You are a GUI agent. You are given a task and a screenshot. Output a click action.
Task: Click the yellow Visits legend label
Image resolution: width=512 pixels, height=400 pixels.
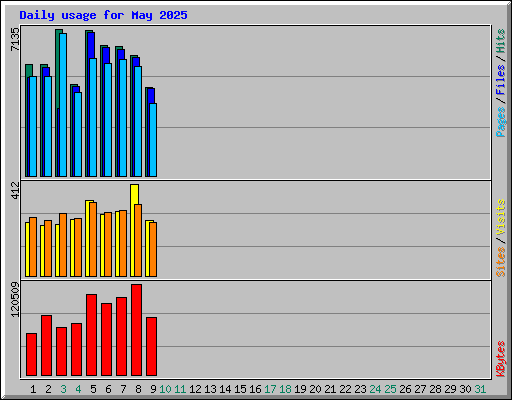[501, 218]
